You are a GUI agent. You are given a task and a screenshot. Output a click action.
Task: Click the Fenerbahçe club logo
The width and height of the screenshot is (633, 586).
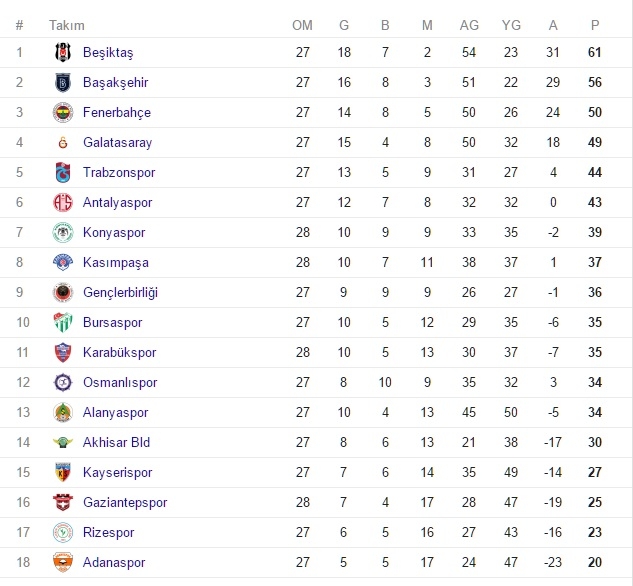63,112
